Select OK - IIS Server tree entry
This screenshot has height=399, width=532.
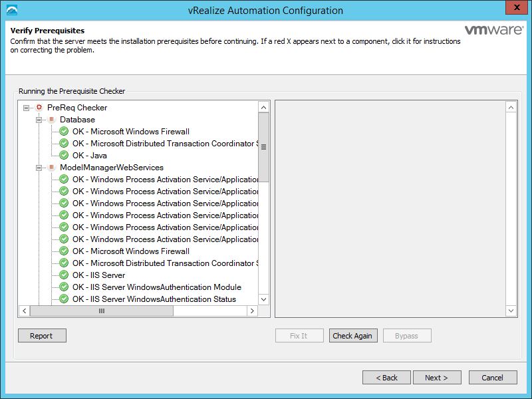point(98,275)
